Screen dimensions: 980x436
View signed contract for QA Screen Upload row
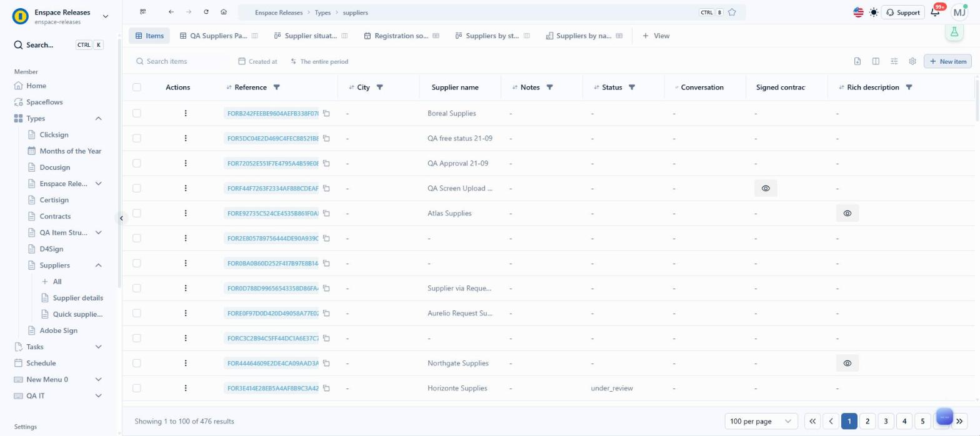coord(766,188)
